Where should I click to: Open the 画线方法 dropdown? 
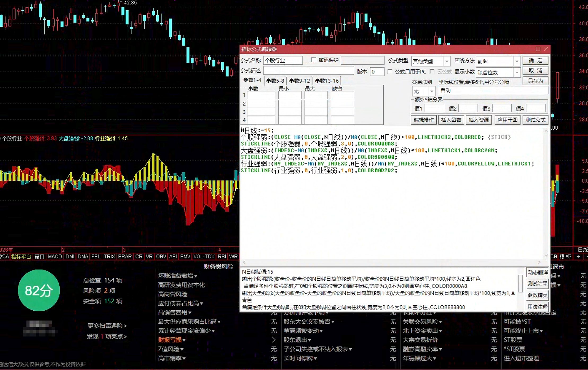(517, 61)
